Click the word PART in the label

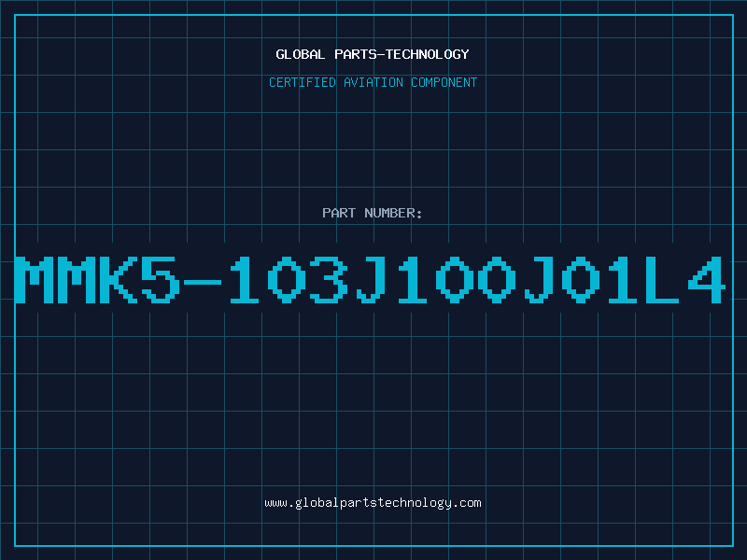pos(339,213)
